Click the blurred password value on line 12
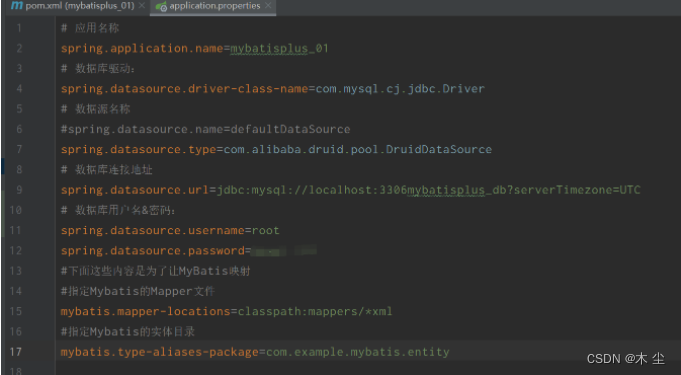 (x=284, y=251)
